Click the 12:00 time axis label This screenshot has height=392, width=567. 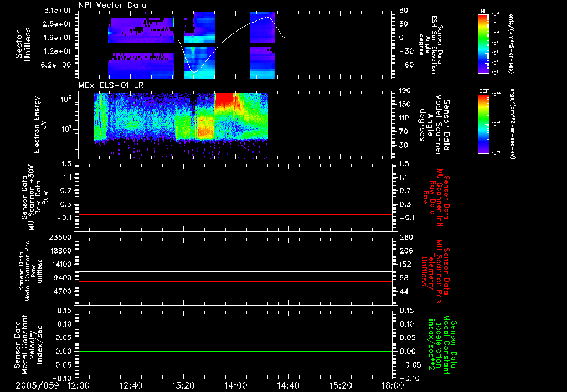pyautogui.click(x=78, y=385)
